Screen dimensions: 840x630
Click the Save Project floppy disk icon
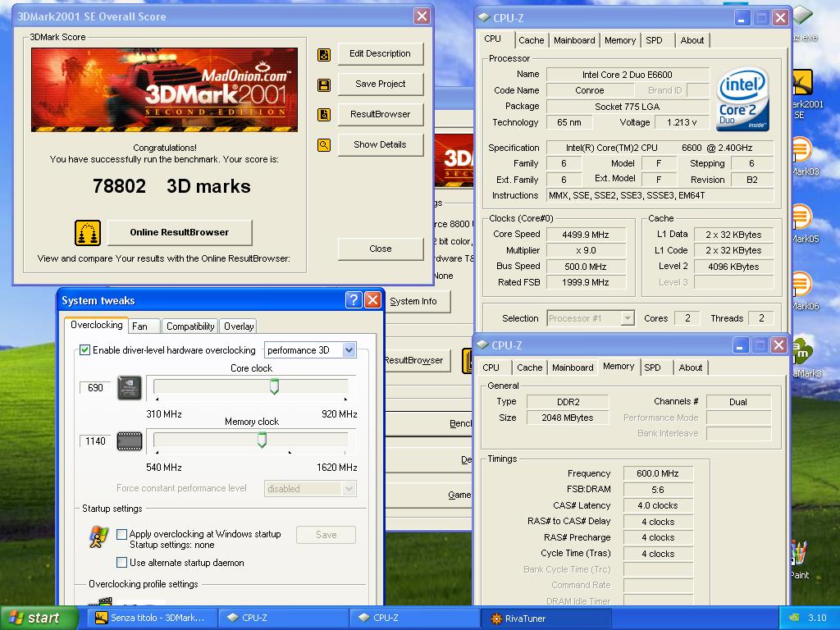324,85
